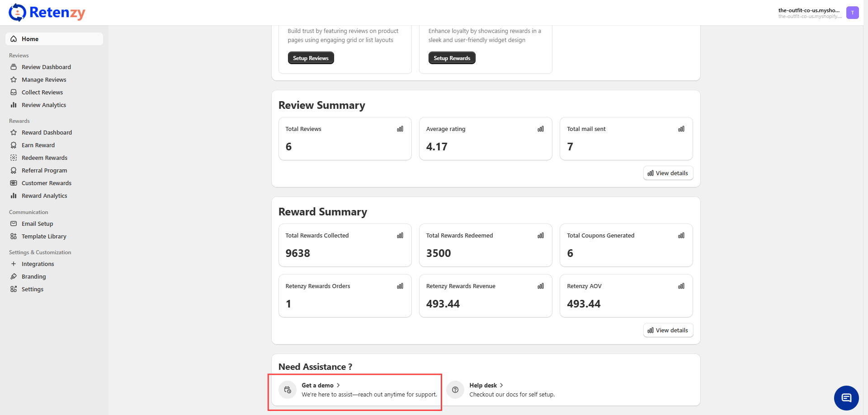868x415 pixels.
Task: Expand the Get a demo chevron
Action: click(x=338, y=385)
